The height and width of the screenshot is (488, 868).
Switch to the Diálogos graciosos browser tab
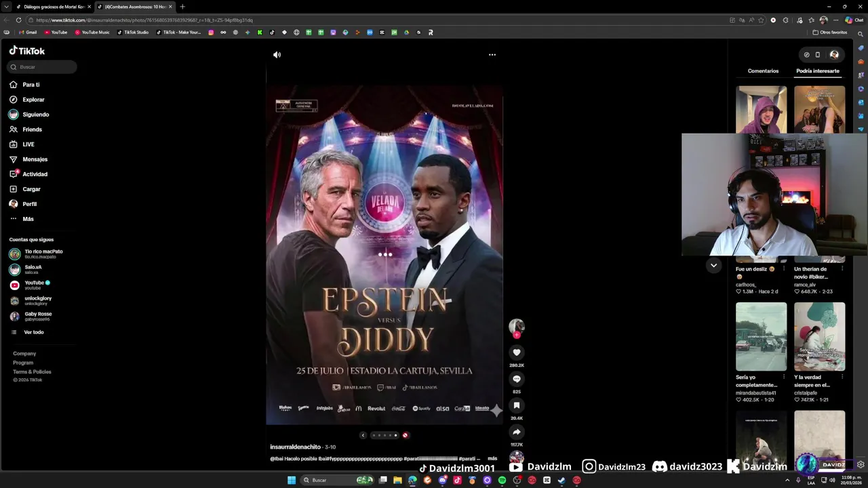click(53, 7)
